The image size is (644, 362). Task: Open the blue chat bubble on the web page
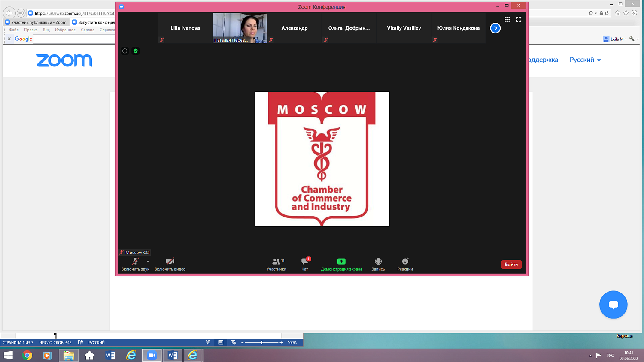click(613, 305)
